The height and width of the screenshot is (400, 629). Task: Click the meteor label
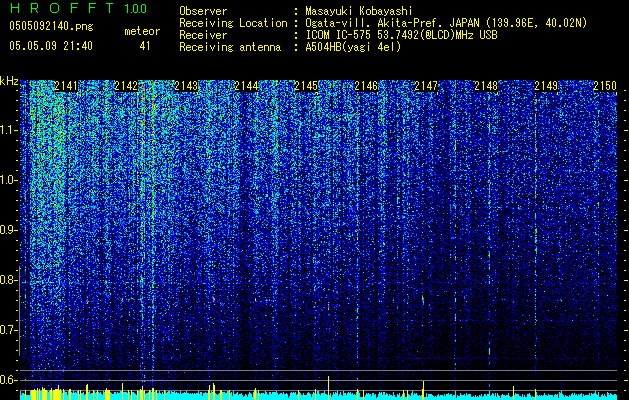pyautogui.click(x=142, y=31)
